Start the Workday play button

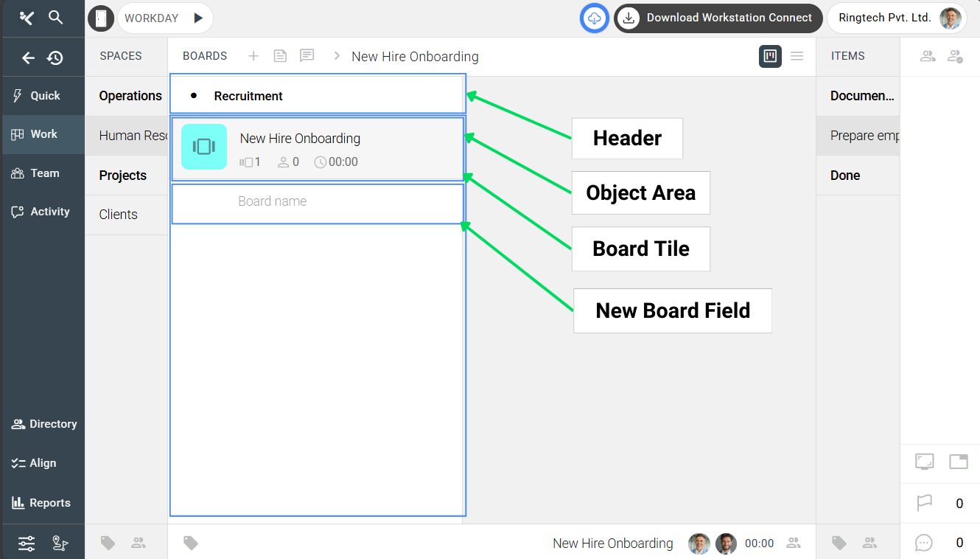coord(198,18)
